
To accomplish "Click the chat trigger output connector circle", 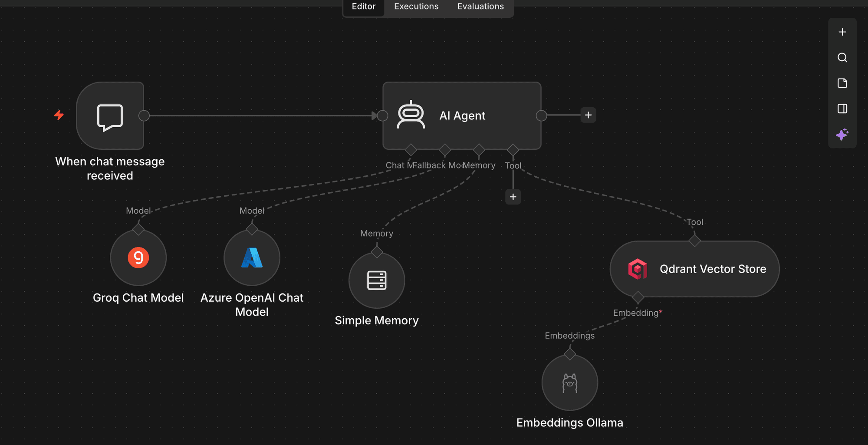I will point(144,116).
